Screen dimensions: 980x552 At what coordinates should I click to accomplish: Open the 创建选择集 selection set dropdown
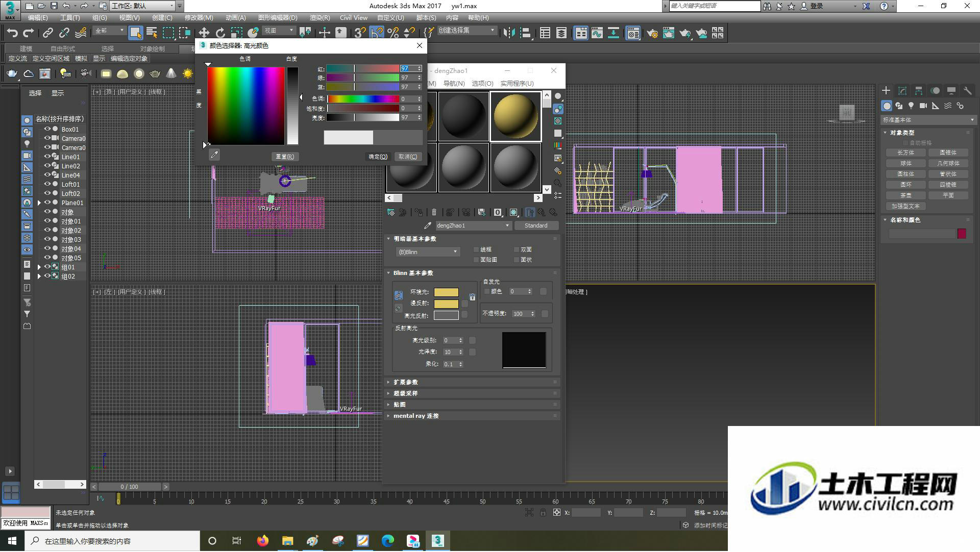click(467, 31)
